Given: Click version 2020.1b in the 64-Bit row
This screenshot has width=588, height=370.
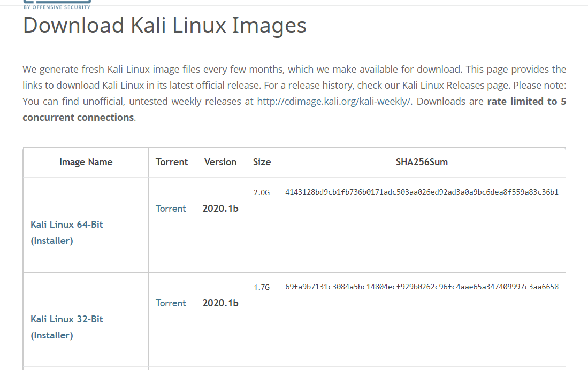Looking at the screenshot, I should 220,209.
